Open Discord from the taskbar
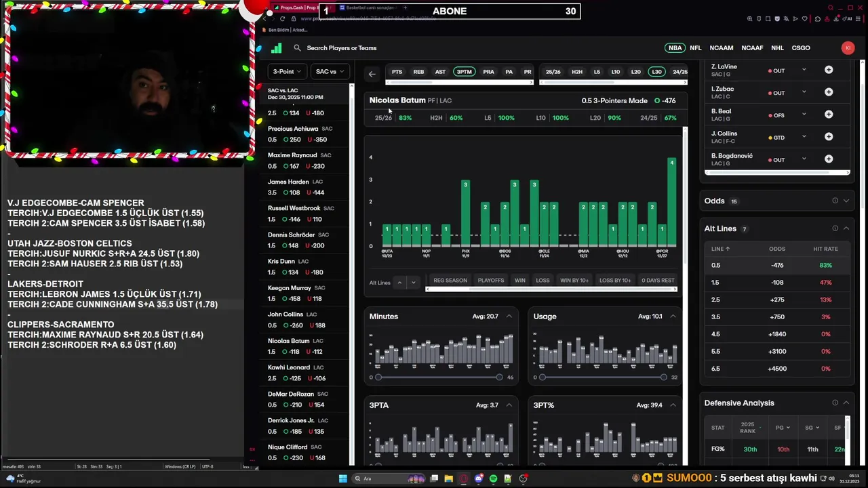 point(479,479)
